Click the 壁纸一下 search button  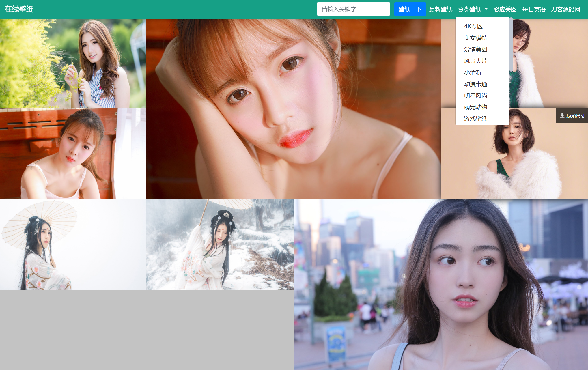[410, 9]
